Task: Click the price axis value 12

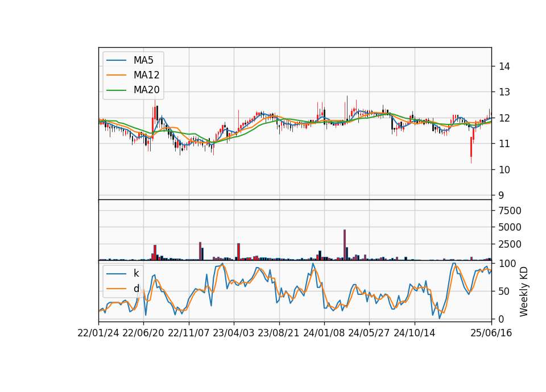Action: pyautogui.click(x=504, y=118)
